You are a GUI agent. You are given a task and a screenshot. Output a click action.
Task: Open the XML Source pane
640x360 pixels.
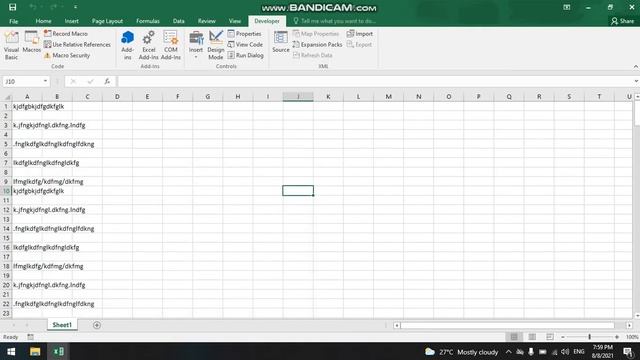tap(281, 42)
